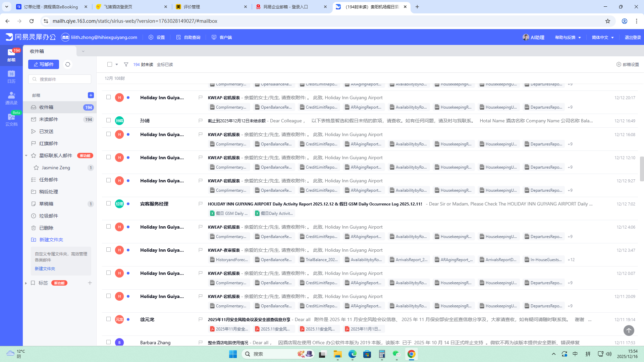This screenshot has width=644, height=362.
Task: Check the select-all emails checkbox
Action: pyautogui.click(x=110, y=64)
